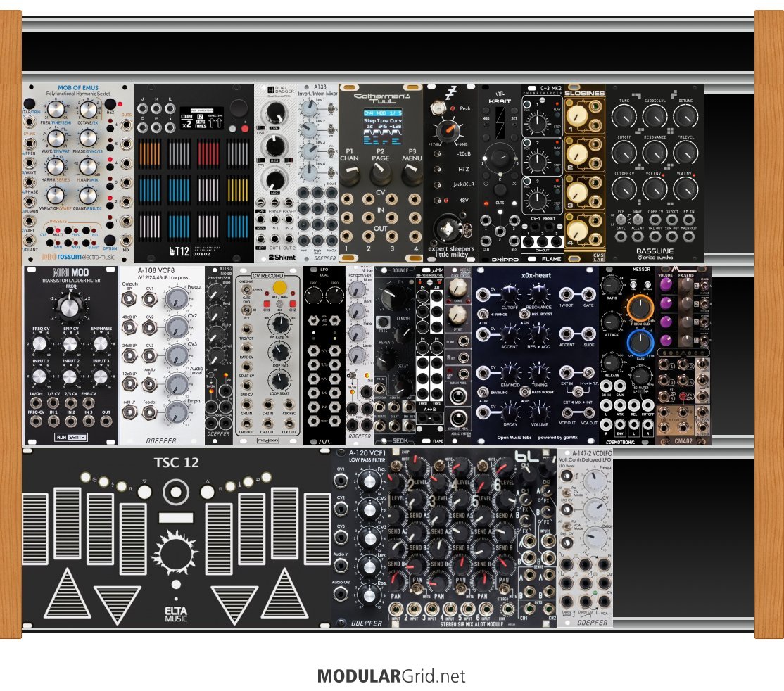Tap the orange touch pad on T12
The height and width of the screenshot is (691, 784).
(149, 152)
